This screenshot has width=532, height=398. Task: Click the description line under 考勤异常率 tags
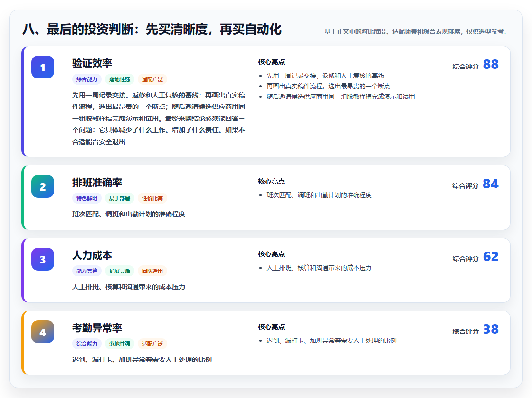coord(142,359)
